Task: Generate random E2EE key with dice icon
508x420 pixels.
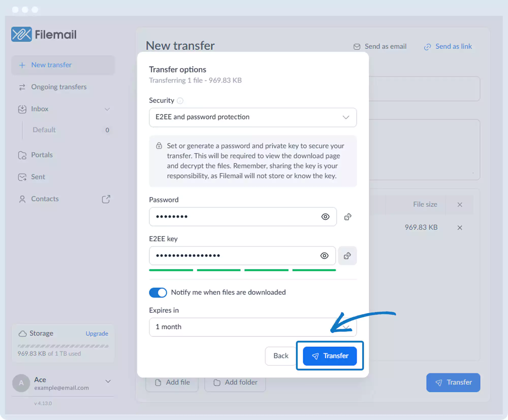Action: [347, 256]
